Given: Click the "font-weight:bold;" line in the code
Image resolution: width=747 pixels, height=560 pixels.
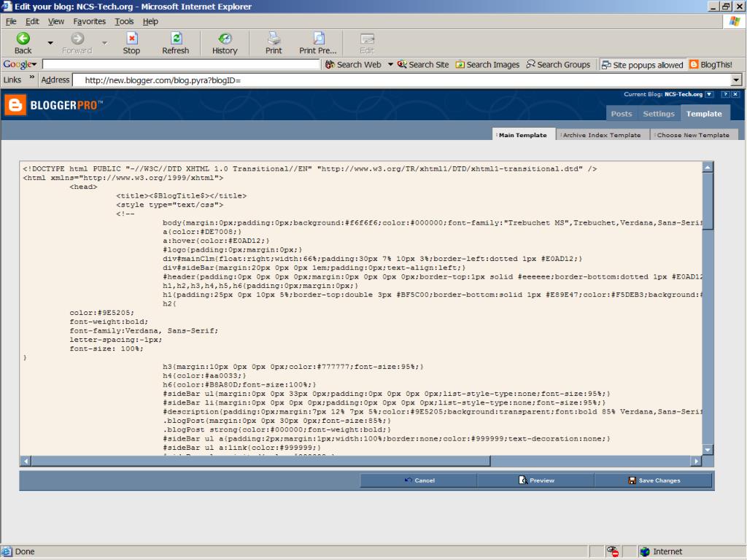Looking at the screenshot, I should pyautogui.click(x=109, y=322).
